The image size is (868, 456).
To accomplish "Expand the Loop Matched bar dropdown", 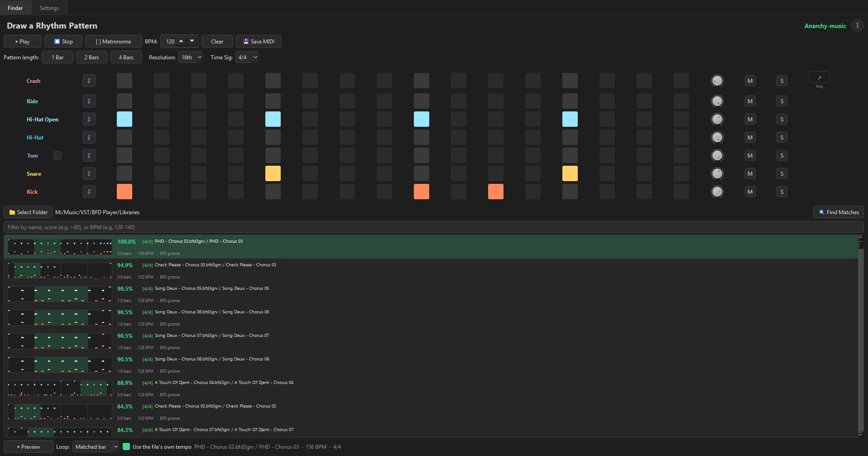I will [96, 446].
